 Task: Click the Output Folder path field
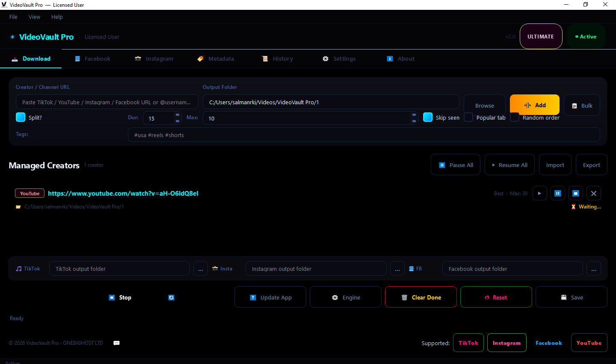331,102
